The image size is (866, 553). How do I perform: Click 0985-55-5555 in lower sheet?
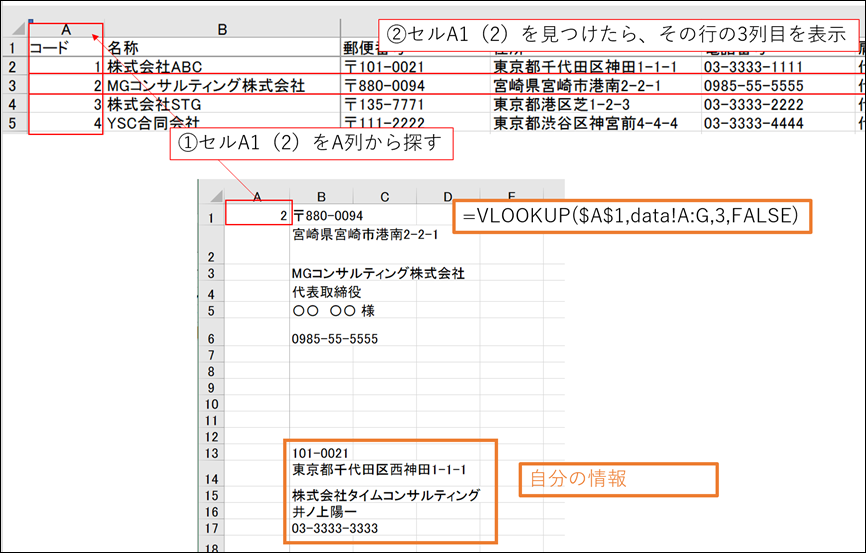[335, 339]
